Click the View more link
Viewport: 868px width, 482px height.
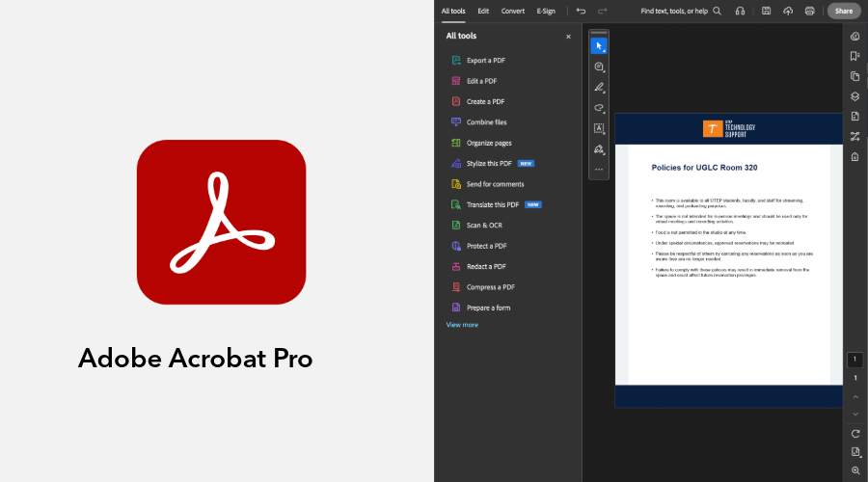pyautogui.click(x=462, y=325)
